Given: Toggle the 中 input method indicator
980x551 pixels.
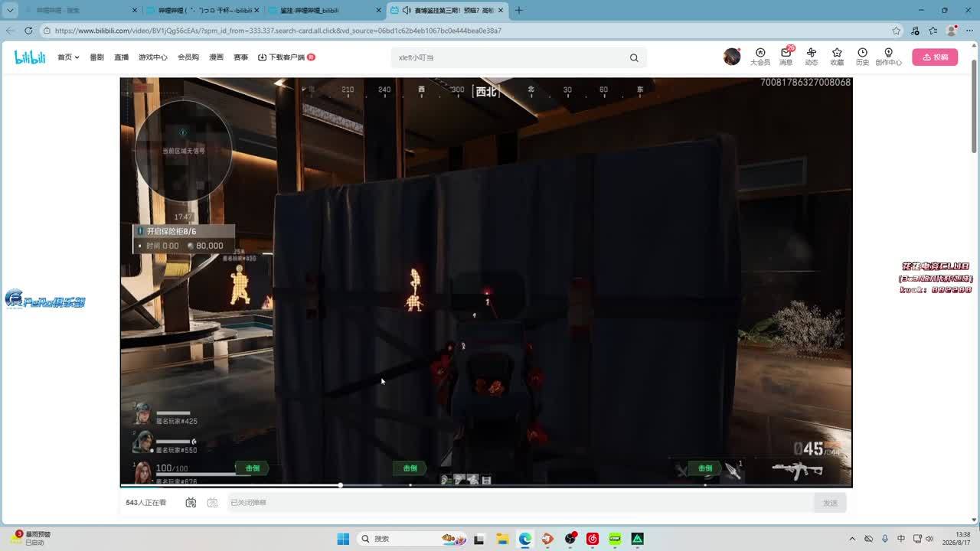Looking at the screenshot, I should pos(901,539).
